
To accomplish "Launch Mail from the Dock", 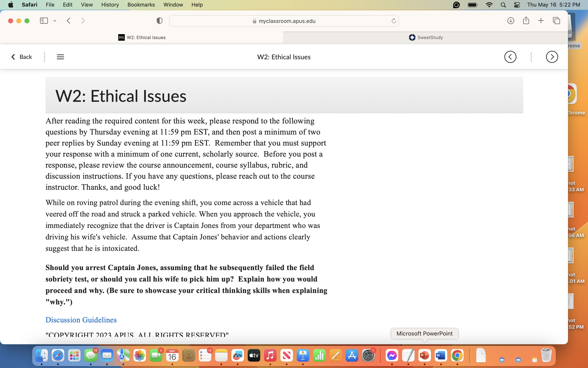I will tap(107, 356).
